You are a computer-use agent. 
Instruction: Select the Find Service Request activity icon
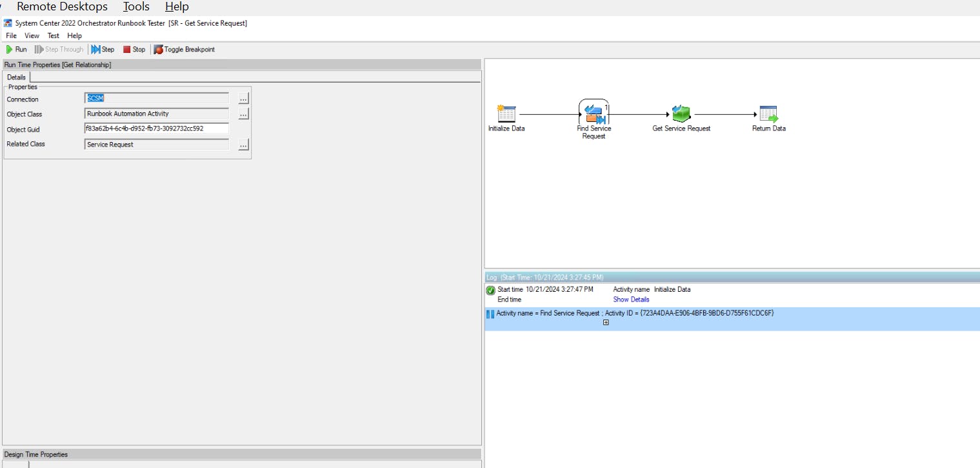tap(594, 113)
